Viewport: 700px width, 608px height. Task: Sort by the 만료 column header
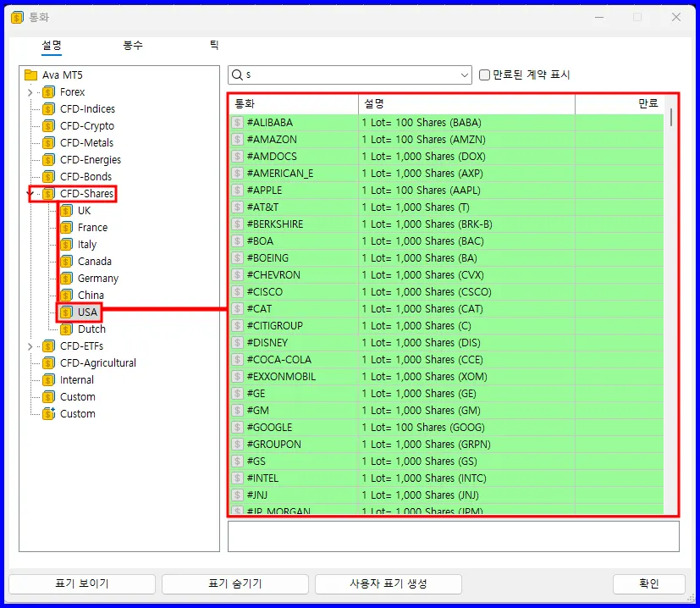[620, 104]
